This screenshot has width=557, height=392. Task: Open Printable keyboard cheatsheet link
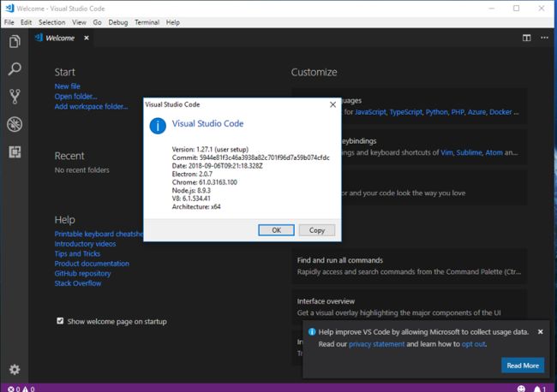(x=99, y=234)
